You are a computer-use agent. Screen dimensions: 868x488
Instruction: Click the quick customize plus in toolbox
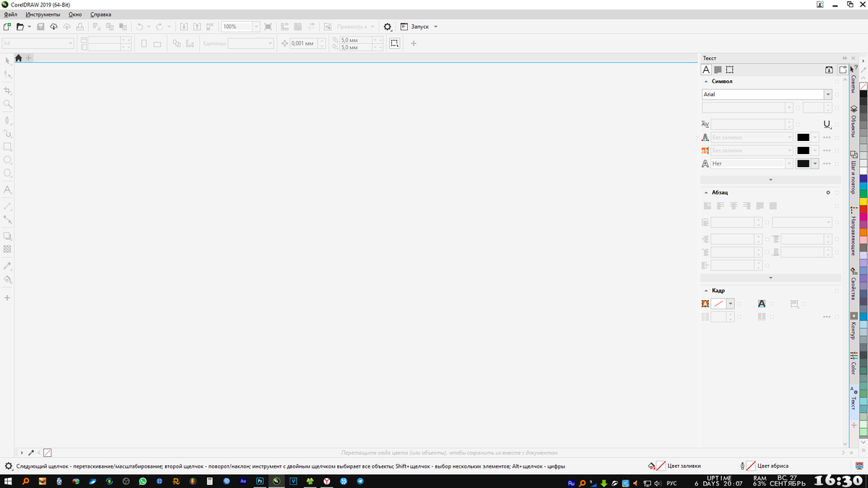[7, 298]
